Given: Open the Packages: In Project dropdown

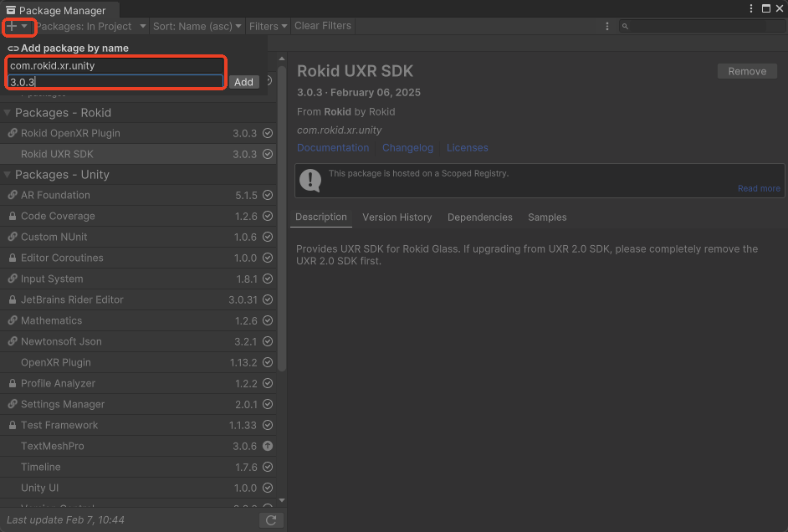Looking at the screenshot, I should [x=91, y=26].
